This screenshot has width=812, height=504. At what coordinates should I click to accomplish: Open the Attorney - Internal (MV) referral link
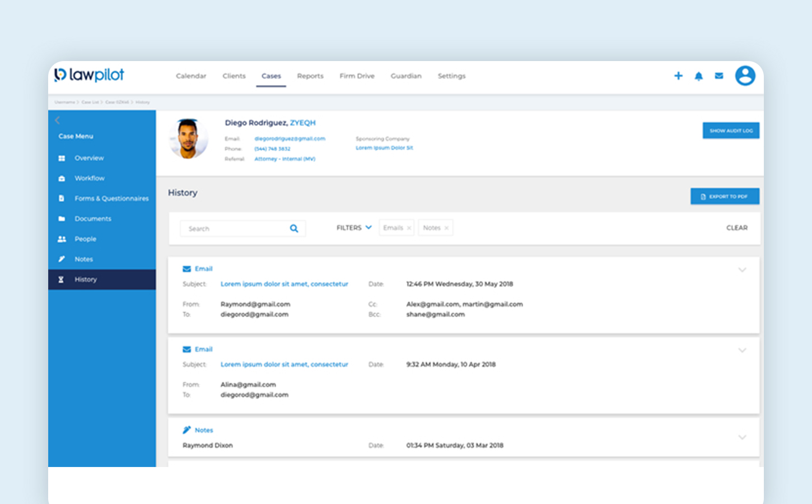[284, 159]
